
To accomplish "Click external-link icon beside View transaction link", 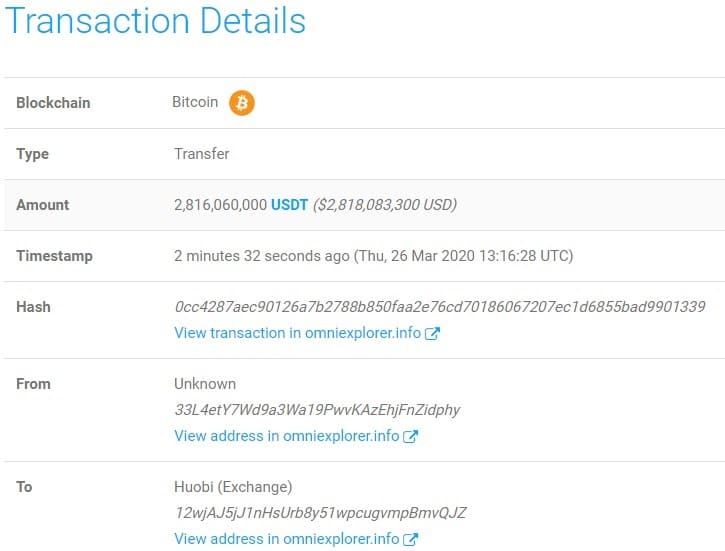I will 432,333.
